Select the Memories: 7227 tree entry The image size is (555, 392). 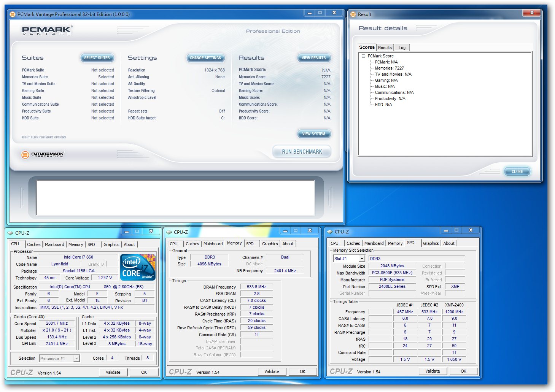tap(389, 68)
